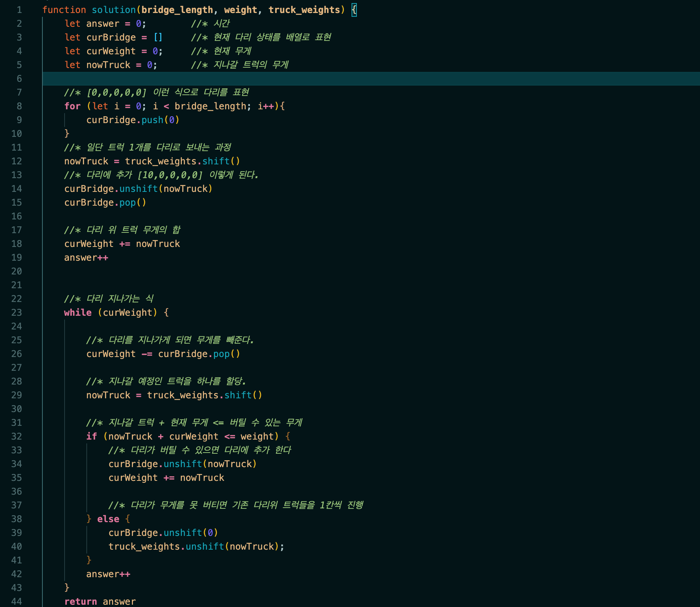Viewport: 700px width, 607px height.
Task: Click answer++ on line 42
Action: (108, 574)
